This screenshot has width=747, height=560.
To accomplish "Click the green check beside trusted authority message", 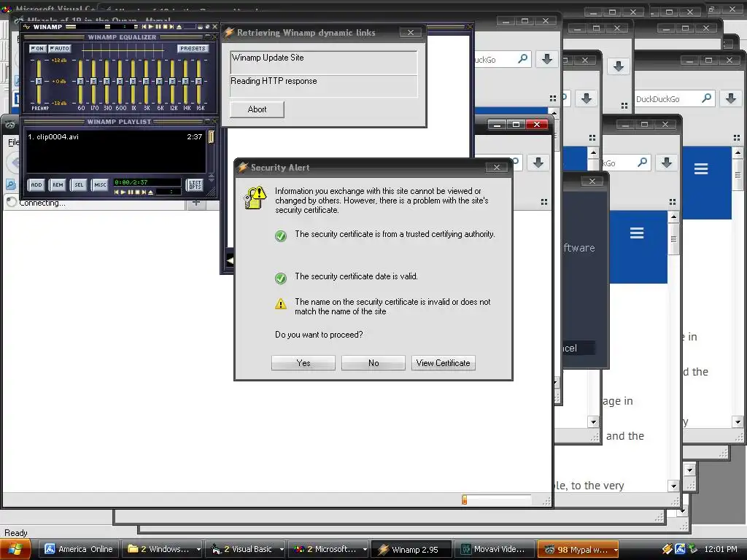I will [x=281, y=236].
